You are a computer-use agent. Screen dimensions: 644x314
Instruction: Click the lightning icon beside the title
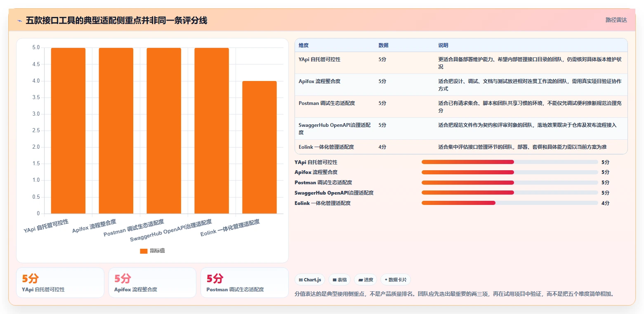point(19,20)
